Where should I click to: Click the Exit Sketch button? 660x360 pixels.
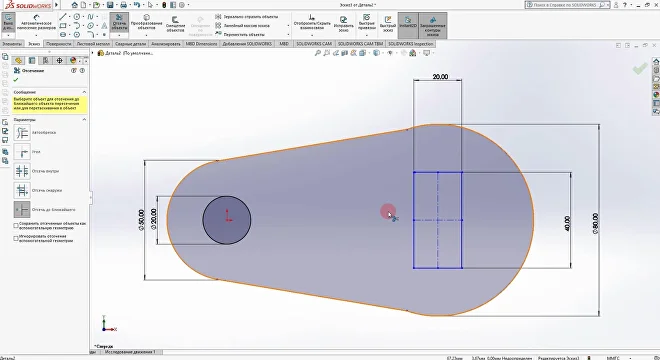(8, 22)
